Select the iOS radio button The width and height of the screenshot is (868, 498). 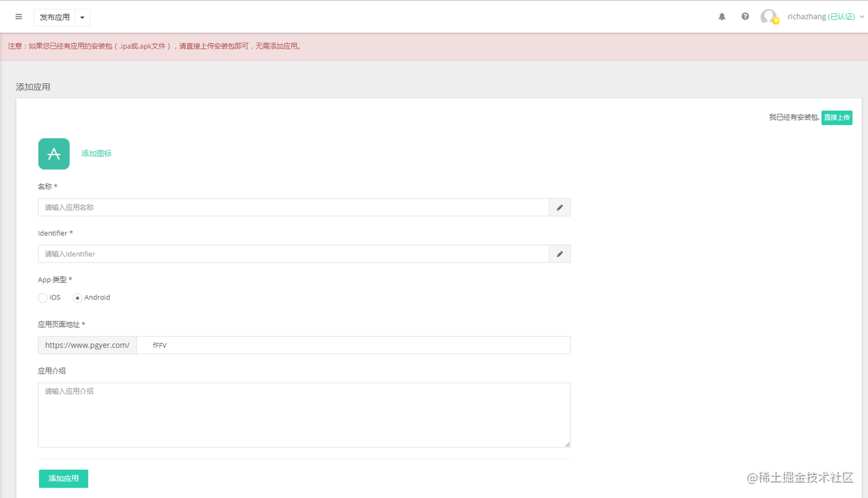pyautogui.click(x=43, y=298)
